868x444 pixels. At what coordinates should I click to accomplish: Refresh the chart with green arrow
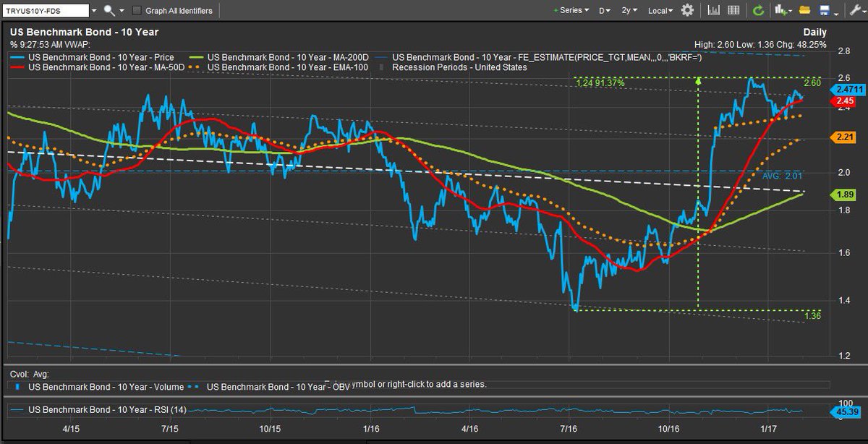pos(758,10)
